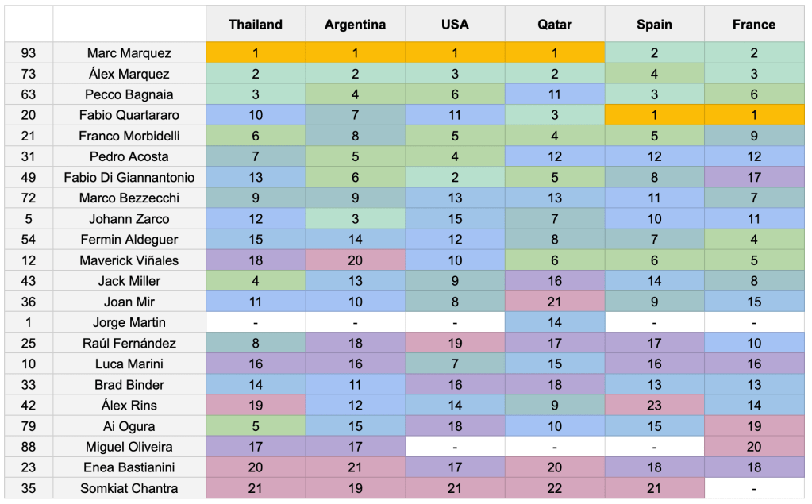Click the Pecco Bagnaia name cell
Viewport: 812px width, 504px height.
click(x=129, y=94)
